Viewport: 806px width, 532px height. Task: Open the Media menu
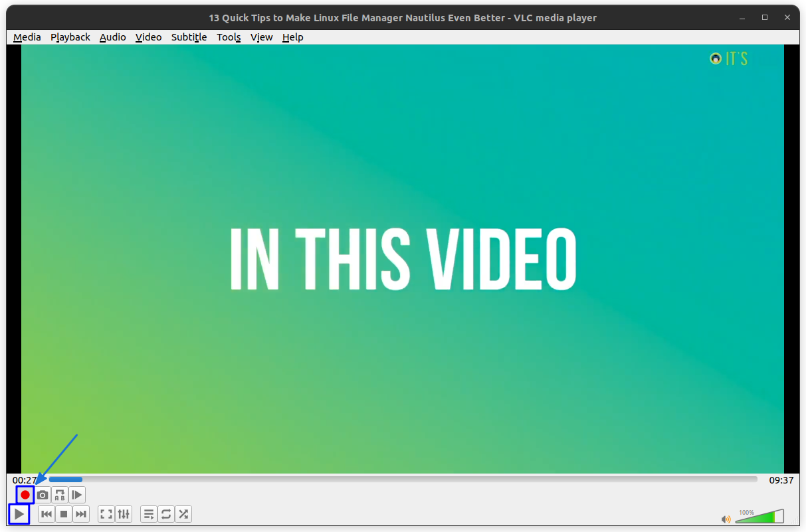tap(27, 37)
